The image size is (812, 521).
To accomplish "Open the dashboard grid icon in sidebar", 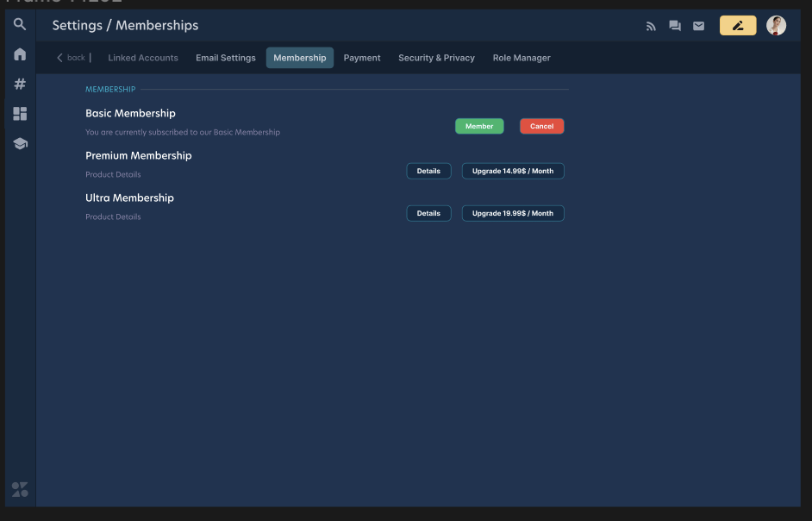I will coord(19,113).
